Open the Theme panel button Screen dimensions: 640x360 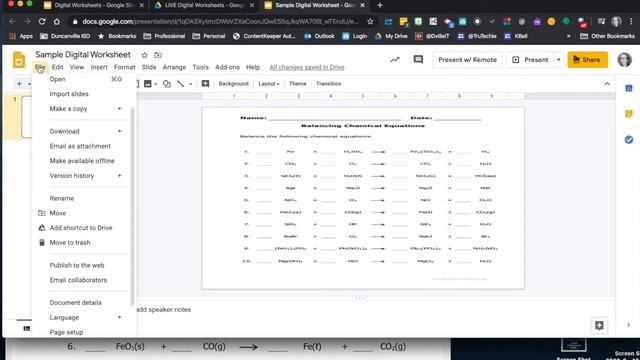click(x=298, y=84)
